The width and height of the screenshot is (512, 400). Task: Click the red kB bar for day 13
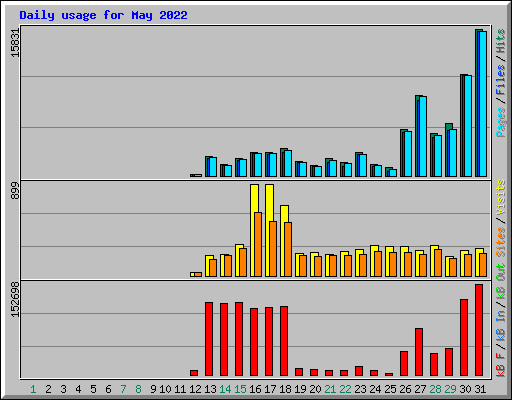click(209, 339)
